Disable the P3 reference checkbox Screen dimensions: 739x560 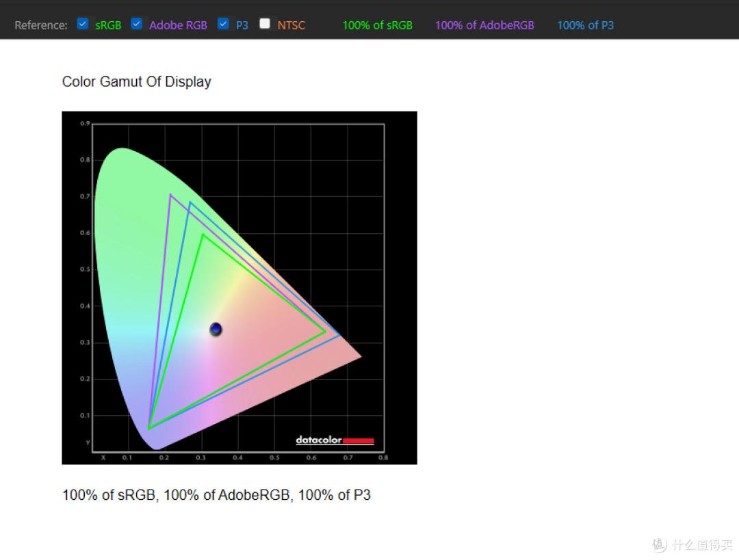223,23
